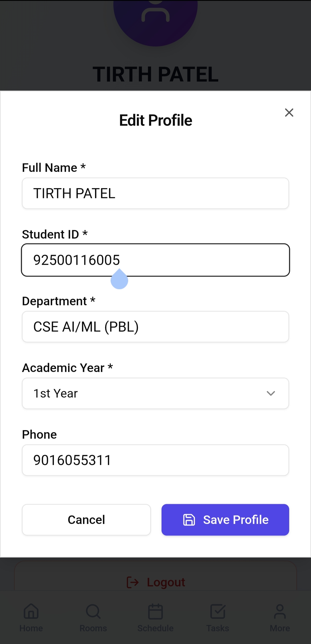The width and height of the screenshot is (311, 644).
Task: Close the Edit Profile dialog with X
Action: tap(289, 113)
